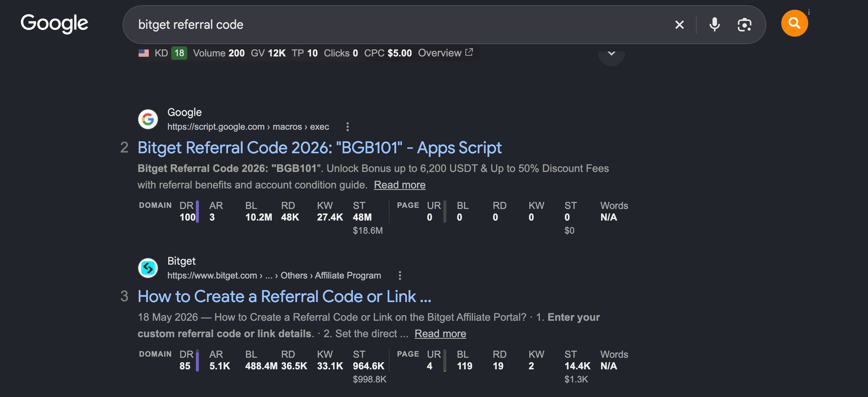868x397 pixels.
Task: Clear the search query with X
Action: 679,25
